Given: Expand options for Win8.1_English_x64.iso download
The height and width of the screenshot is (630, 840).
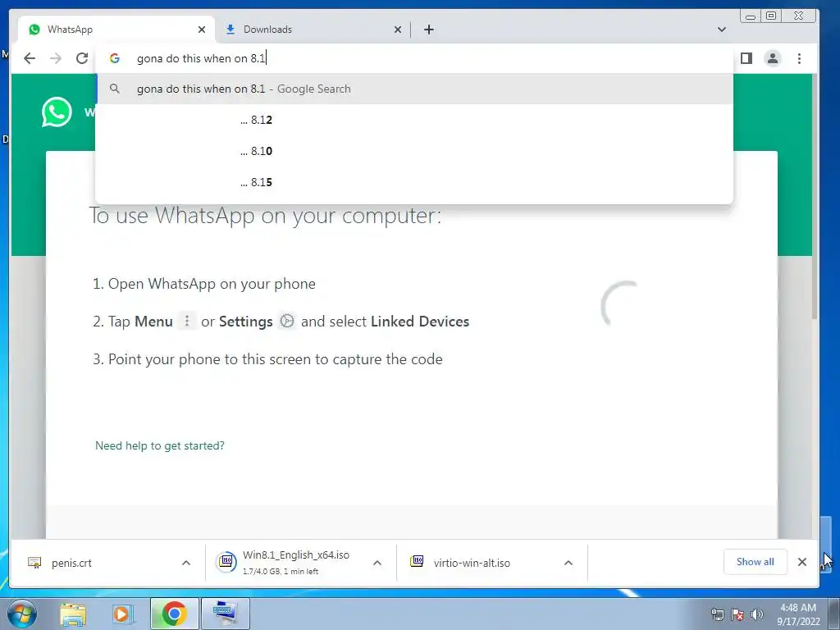Looking at the screenshot, I should 377,563.
